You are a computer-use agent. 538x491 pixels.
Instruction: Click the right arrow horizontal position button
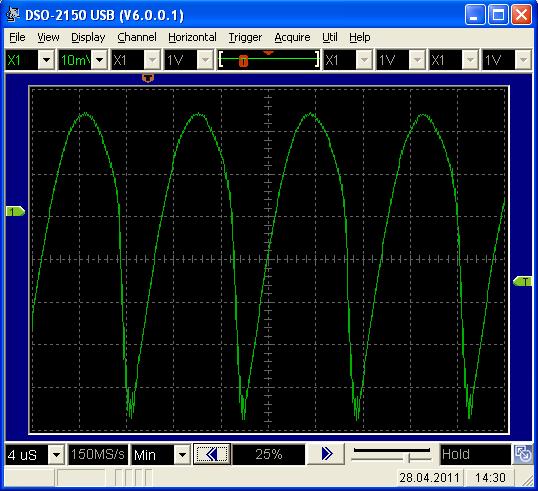tap(326, 454)
